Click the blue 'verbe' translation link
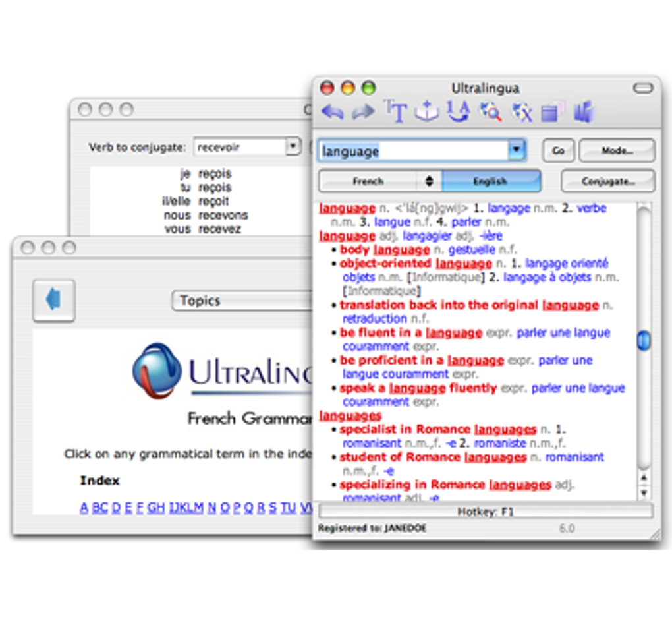Screen dimensions: 672x619 [592, 208]
